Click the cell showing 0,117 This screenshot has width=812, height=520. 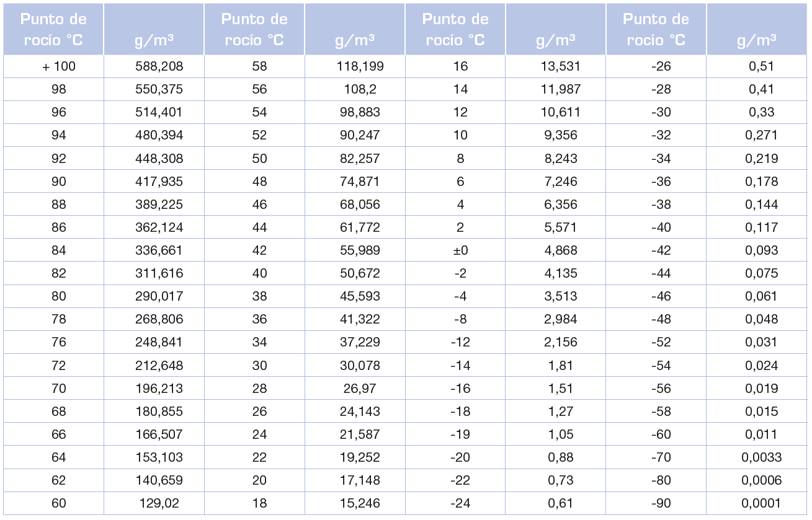point(761,227)
